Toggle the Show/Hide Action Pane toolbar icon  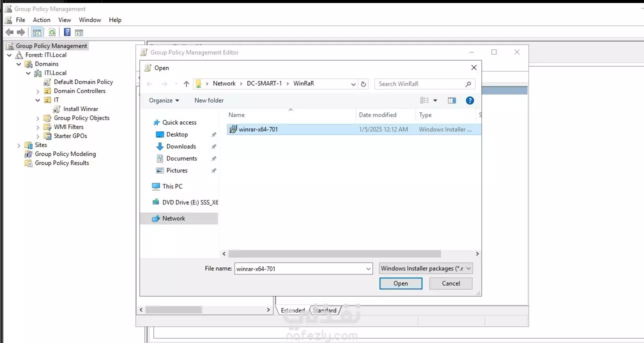[x=79, y=32]
